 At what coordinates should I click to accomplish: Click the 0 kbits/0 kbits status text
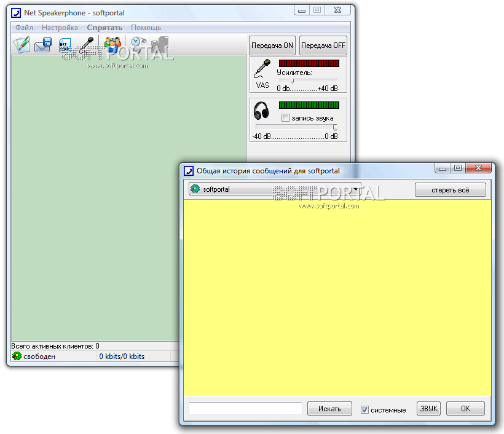pyautogui.click(x=122, y=356)
